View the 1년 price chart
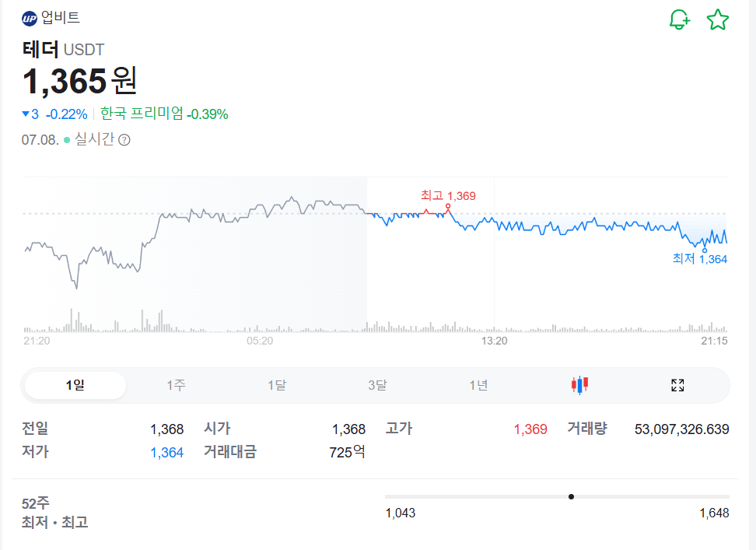756x550 pixels. click(478, 384)
